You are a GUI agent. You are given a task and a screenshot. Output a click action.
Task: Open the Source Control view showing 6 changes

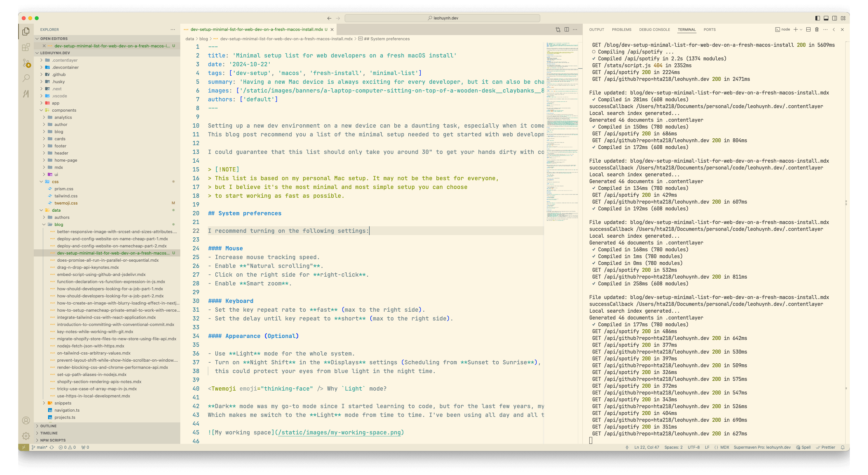click(x=26, y=63)
